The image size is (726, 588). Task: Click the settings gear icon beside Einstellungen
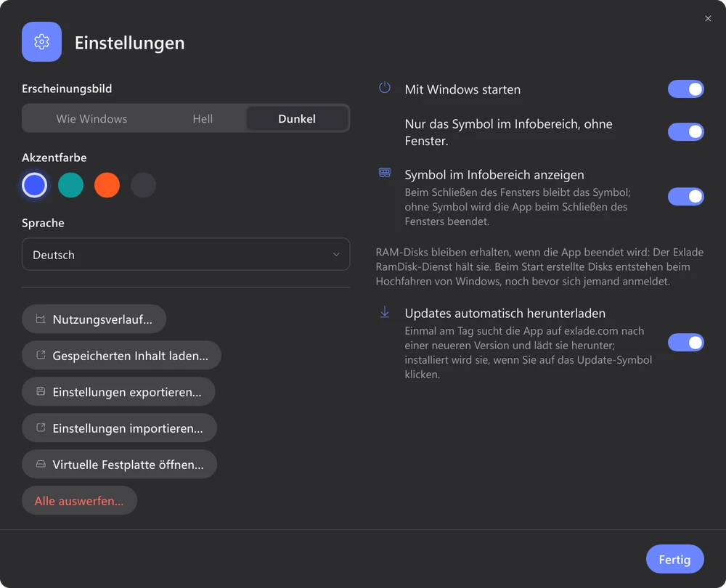point(41,41)
